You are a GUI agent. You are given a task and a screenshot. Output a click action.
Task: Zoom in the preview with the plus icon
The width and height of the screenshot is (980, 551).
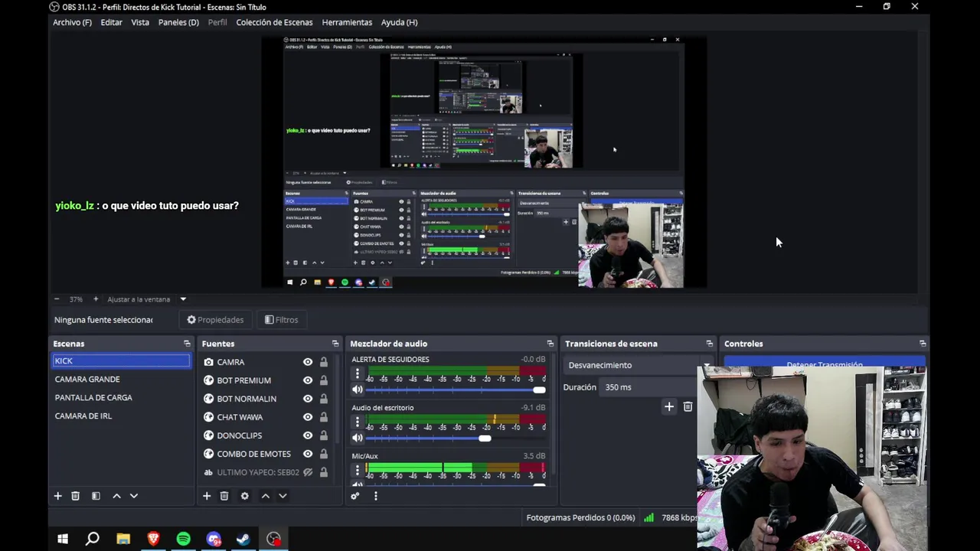(x=95, y=299)
